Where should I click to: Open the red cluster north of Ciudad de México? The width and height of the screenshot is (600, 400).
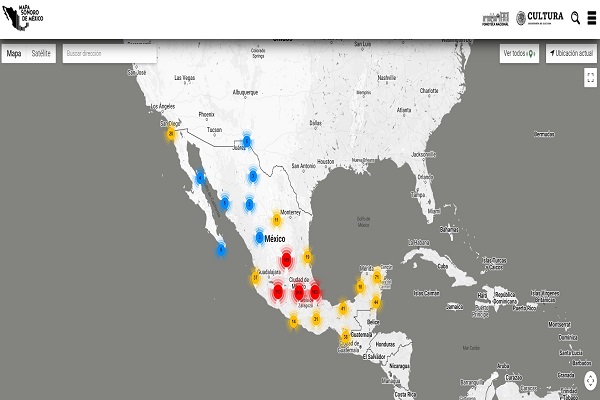pos(286,260)
